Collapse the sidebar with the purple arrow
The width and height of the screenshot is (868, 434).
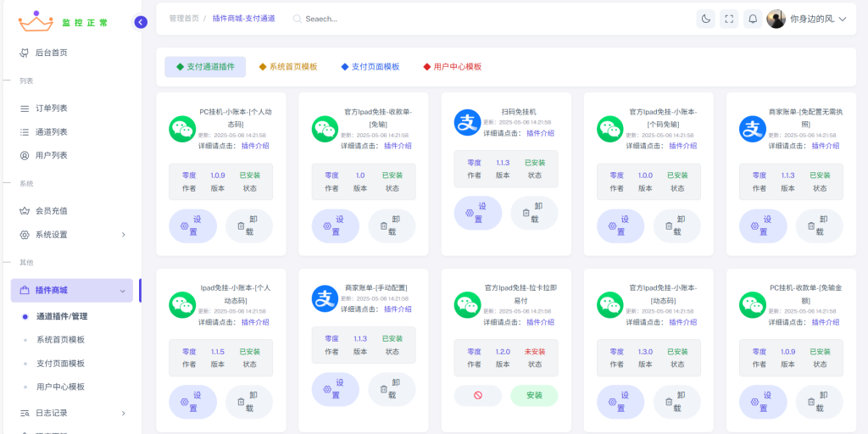[141, 22]
